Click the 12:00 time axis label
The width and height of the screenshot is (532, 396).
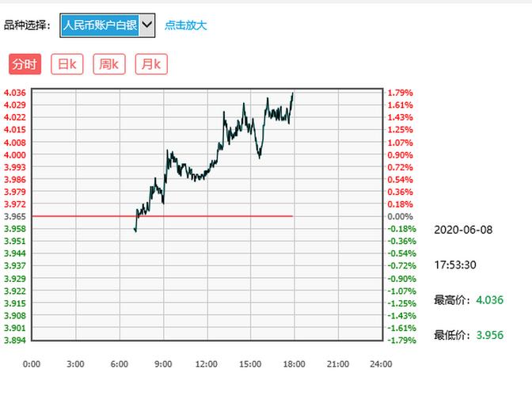206,364
